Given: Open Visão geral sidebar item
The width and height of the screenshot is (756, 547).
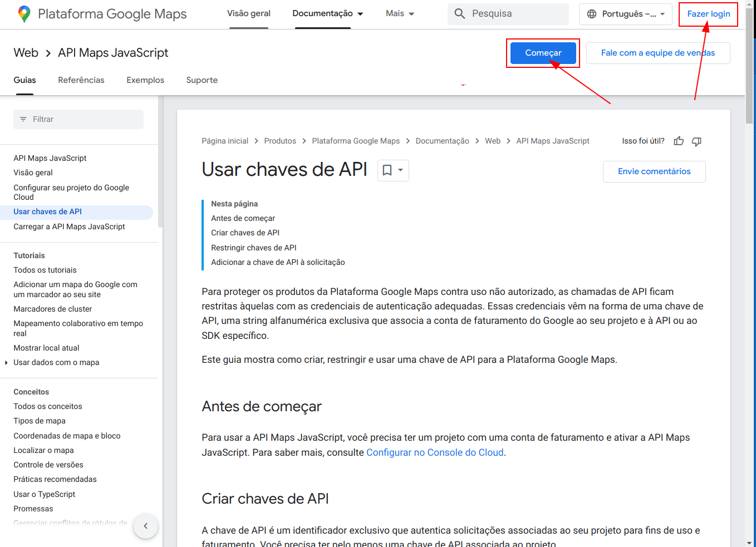Looking at the screenshot, I should tap(33, 173).
